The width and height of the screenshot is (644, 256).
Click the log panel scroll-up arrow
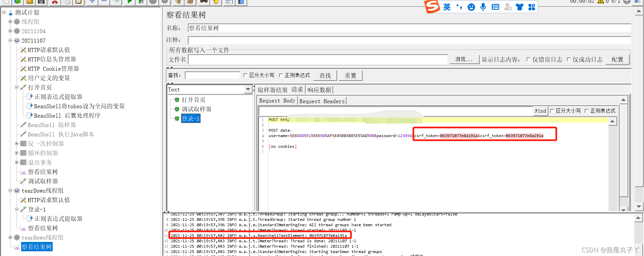[x=638, y=218]
